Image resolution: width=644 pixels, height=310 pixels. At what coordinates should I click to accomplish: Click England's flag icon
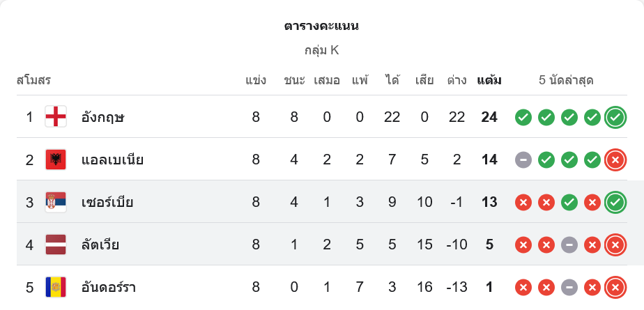[x=56, y=117]
